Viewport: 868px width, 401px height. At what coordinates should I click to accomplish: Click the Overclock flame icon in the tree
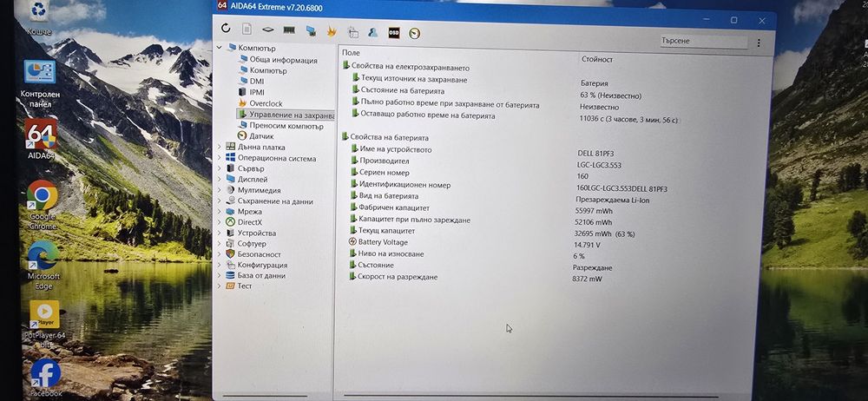click(242, 103)
